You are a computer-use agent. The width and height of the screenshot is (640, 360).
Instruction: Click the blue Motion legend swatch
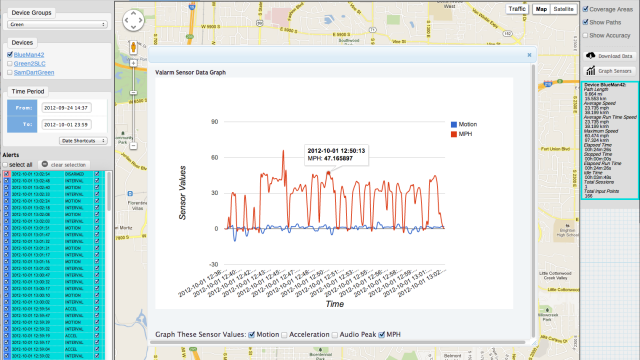tap(453, 124)
